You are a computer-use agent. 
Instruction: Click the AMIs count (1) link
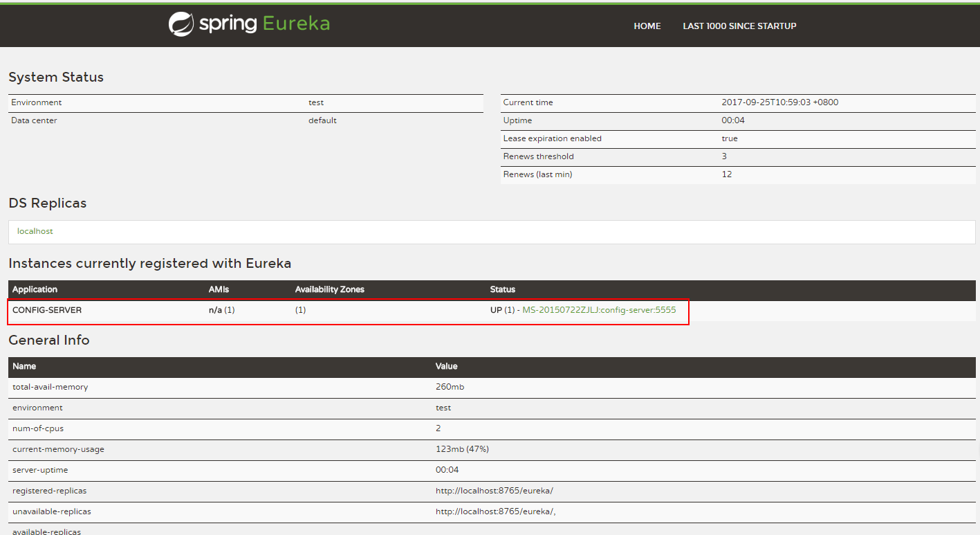click(x=230, y=310)
